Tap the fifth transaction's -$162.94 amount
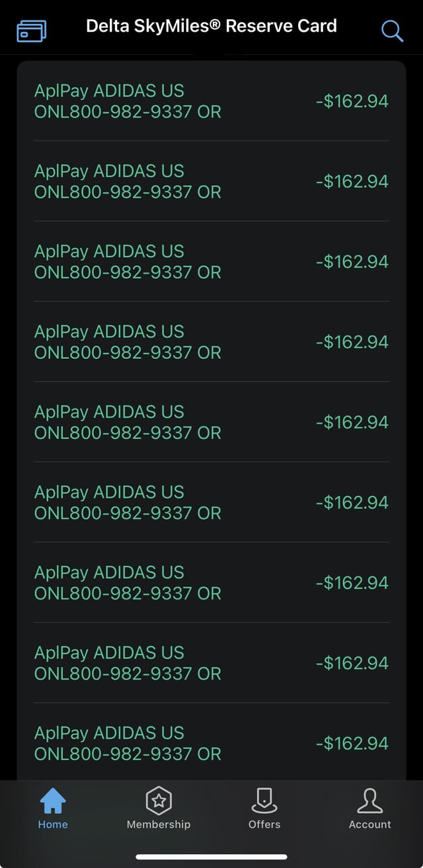This screenshot has height=868, width=423. (x=352, y=422)
